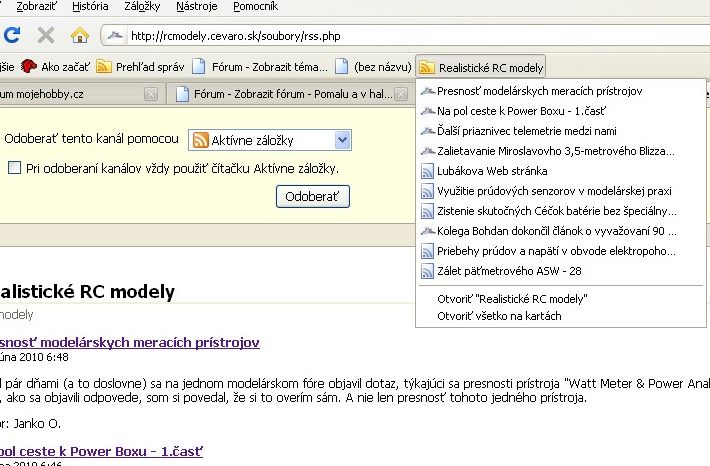This screenshot has height=466, width=710.
Task: Click the 'Realistické RC modely' feed heading
Action: 87,292
